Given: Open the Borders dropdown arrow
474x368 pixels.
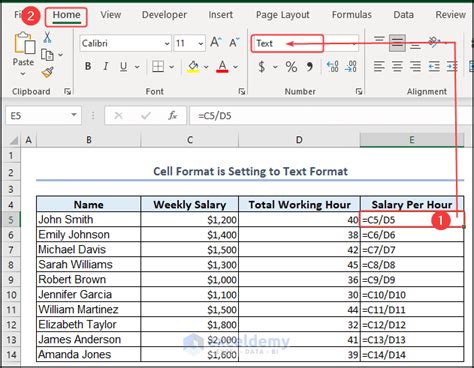Looking at the screenshot, I should click(172, 67).
